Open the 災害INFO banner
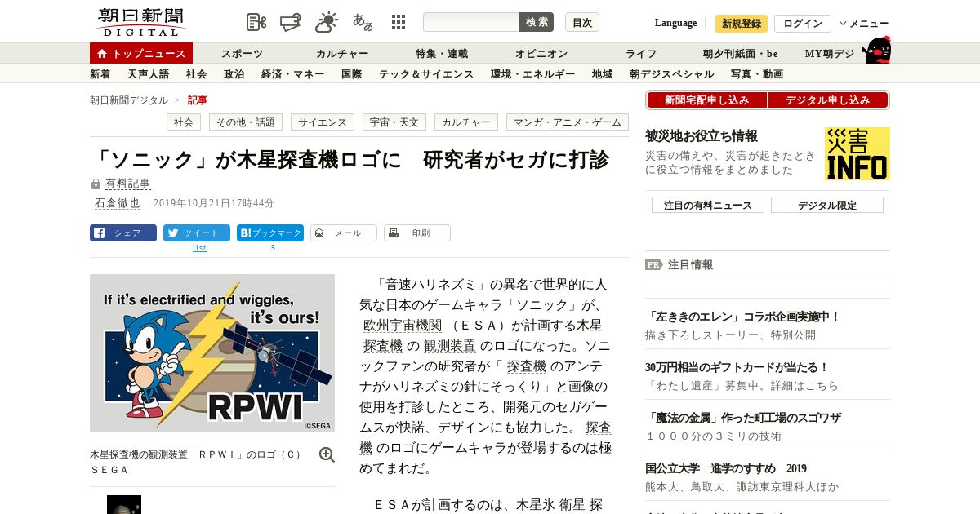 (x=857, y=153)
